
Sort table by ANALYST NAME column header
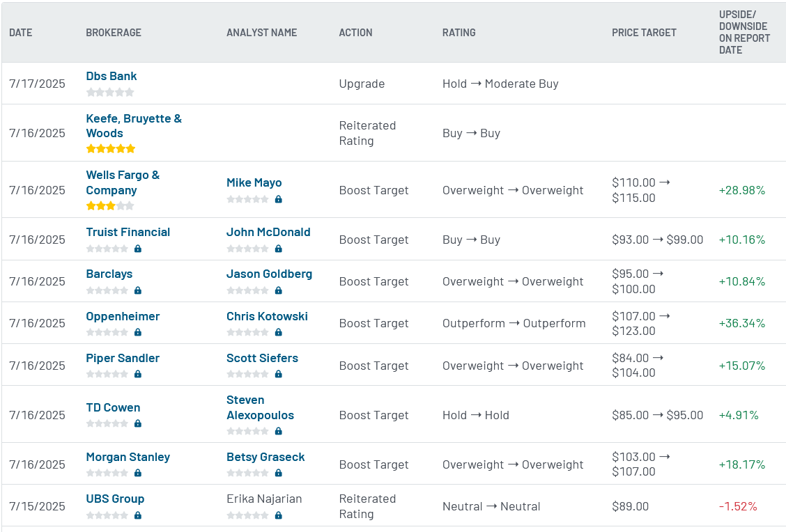point(262,33)
